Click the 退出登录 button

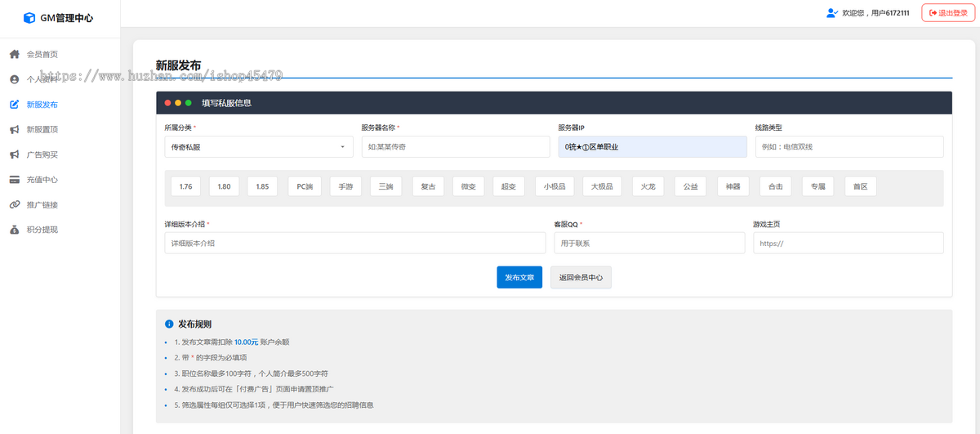[x=948, y=13]
